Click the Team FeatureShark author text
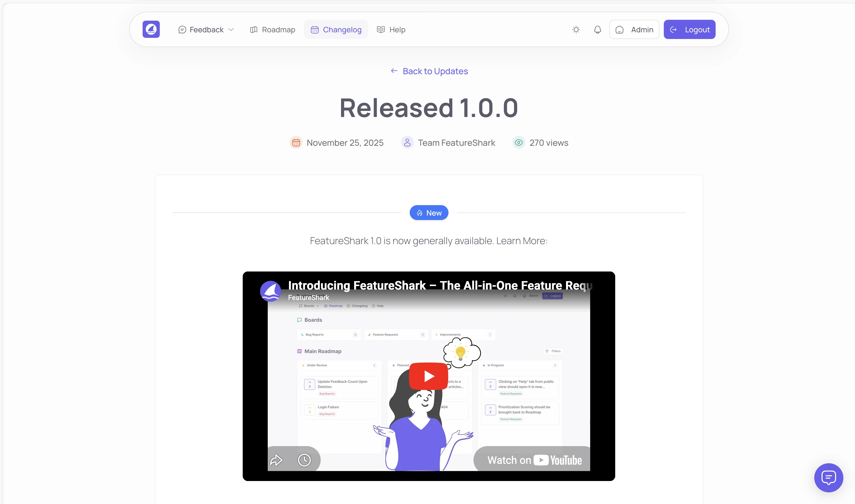 click(x=456, y=143)
